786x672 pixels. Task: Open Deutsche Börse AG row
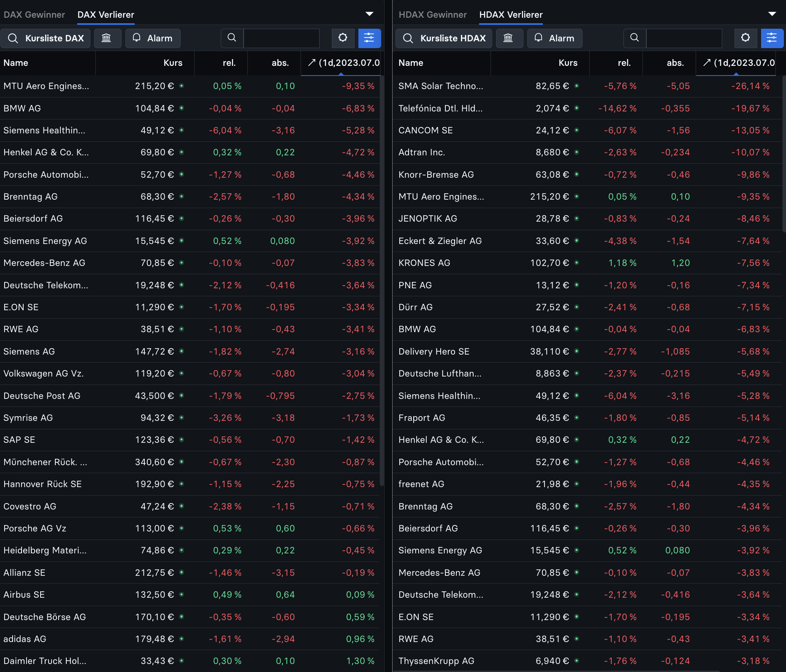[190, 617]
